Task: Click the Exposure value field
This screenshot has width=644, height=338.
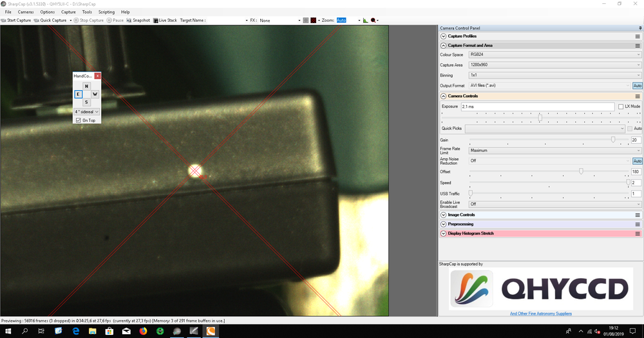Action: tap(538, 106)
